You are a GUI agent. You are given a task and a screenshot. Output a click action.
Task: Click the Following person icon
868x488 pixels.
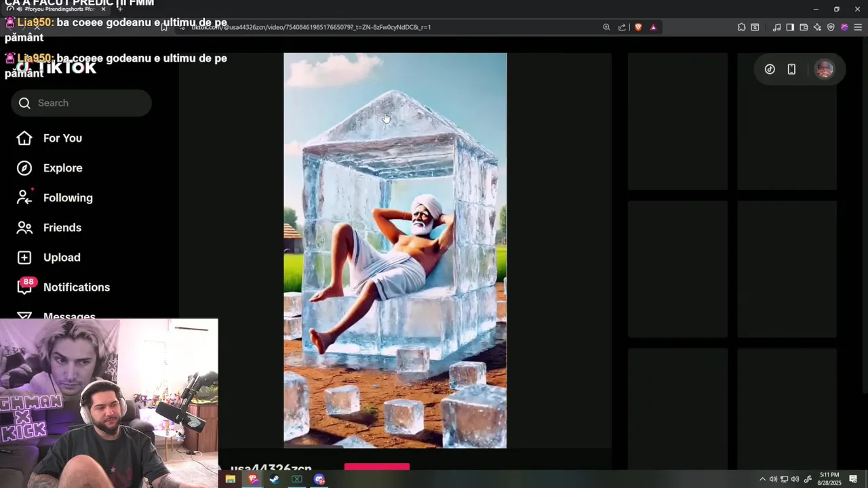(24, 197)
